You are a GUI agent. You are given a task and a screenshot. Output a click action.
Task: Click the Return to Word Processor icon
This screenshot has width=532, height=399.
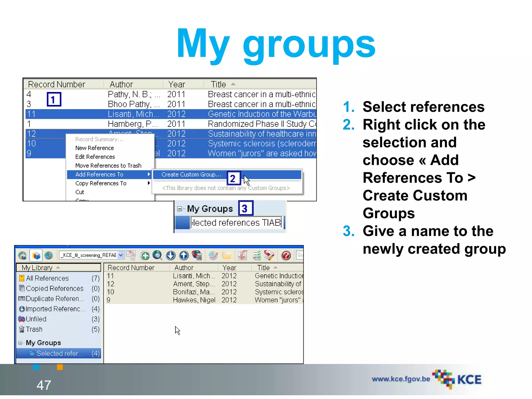(269, 255)
